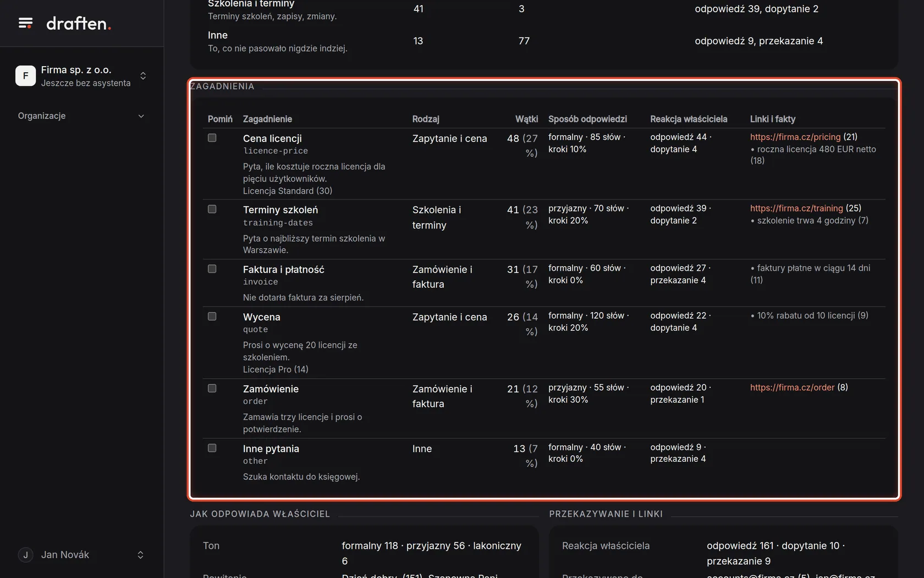
Task: Open the firma.cz/pricing link
Action: point(795,137)
